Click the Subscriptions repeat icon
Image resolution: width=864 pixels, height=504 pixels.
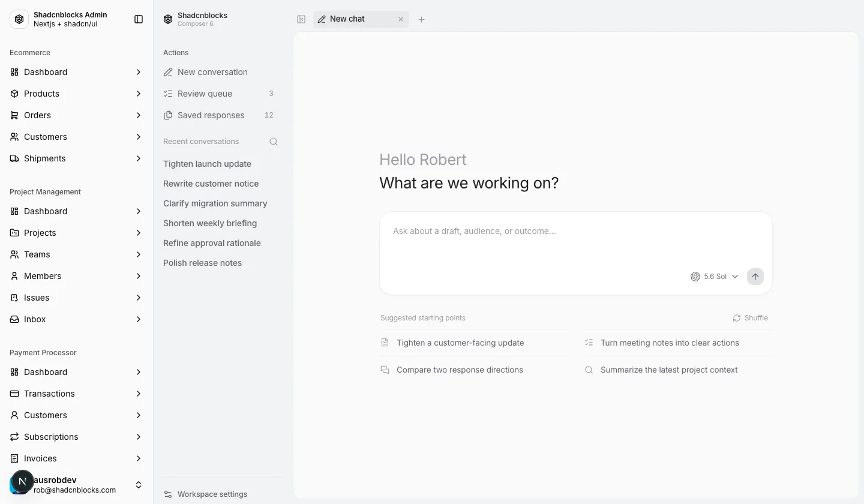click(x=14, y=437)
